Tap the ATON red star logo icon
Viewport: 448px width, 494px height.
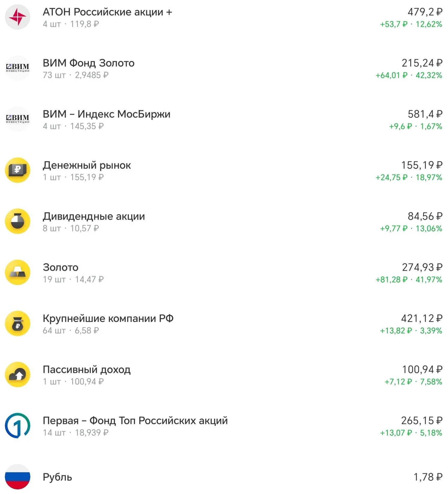18,17
